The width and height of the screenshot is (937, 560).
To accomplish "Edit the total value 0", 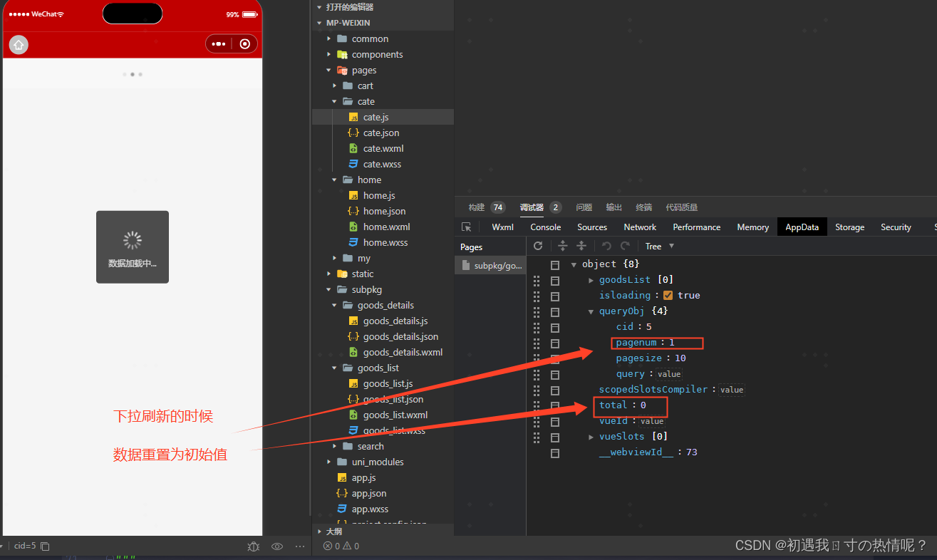I will coord(643,405).
